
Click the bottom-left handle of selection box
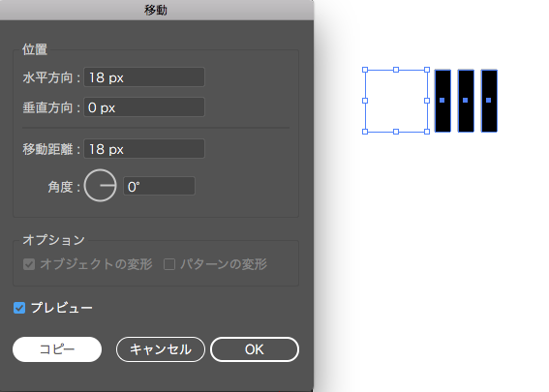365,132
